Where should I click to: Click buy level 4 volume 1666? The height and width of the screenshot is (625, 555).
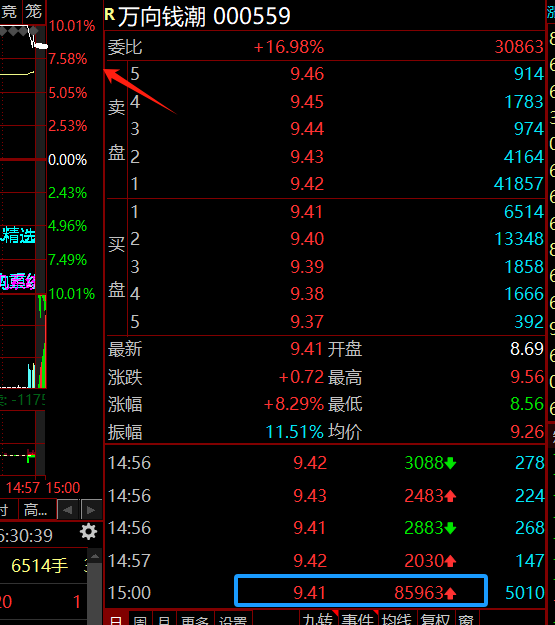(524, 294)
